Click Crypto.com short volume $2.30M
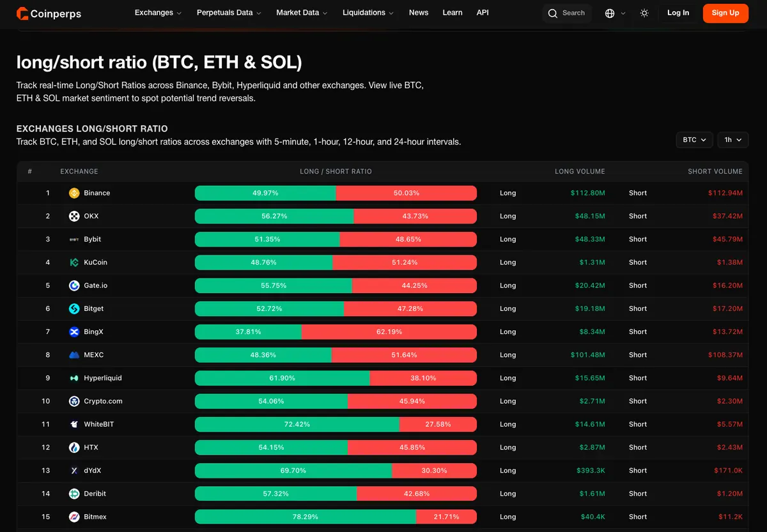The height and width of the screenshot is (532, 767). tap(729, 401)
